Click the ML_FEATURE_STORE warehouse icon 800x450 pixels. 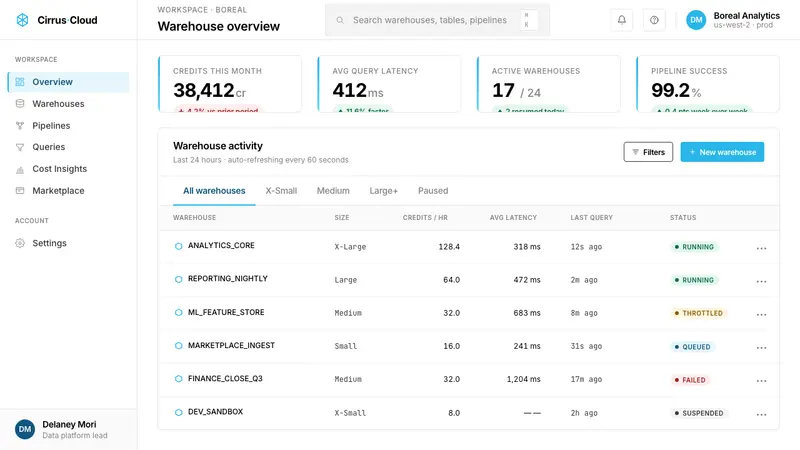[x=178, y=313]
